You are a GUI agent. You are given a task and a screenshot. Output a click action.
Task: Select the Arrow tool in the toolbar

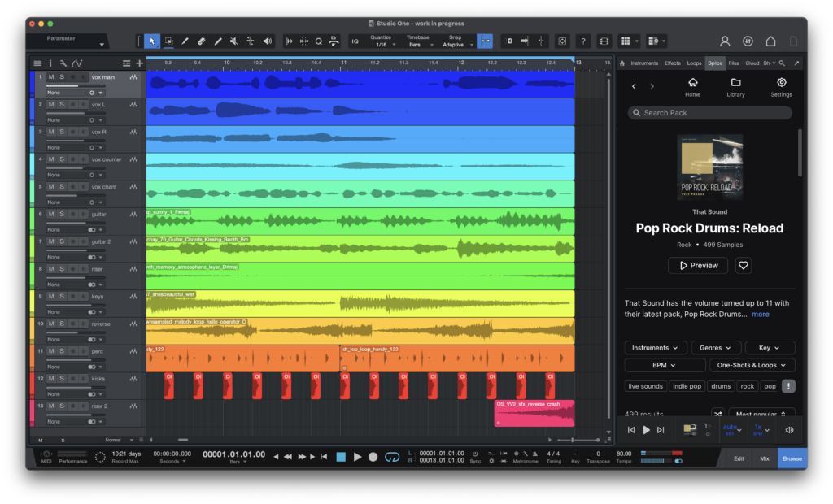pyautogui.click(x=152, y=41)
